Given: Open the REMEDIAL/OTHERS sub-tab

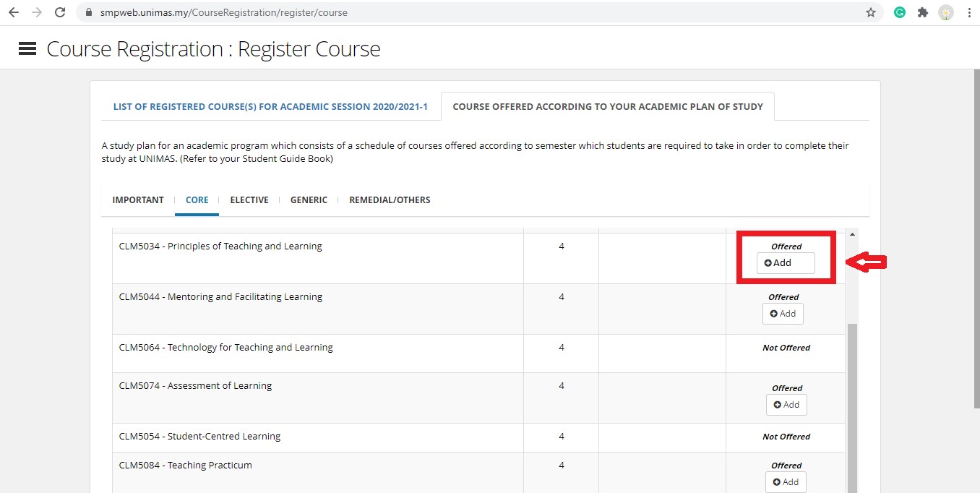Looking at the screenshot, I should coord(390,200).
